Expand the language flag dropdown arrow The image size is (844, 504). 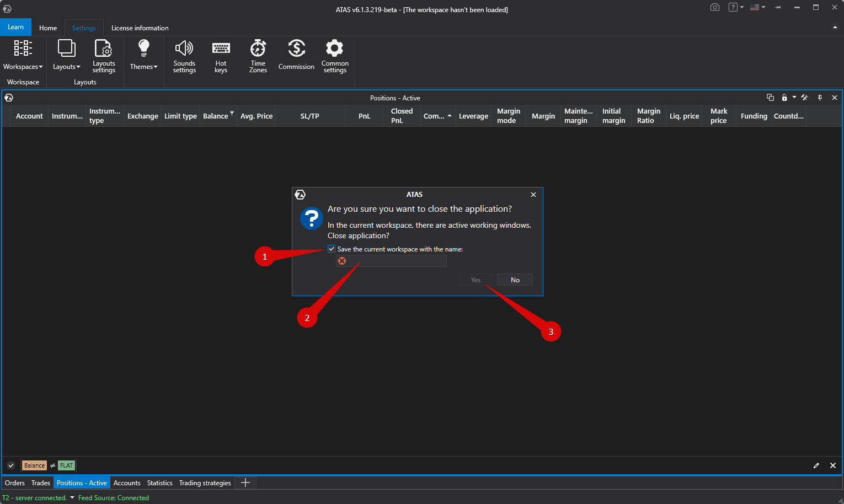click(763, 7)
